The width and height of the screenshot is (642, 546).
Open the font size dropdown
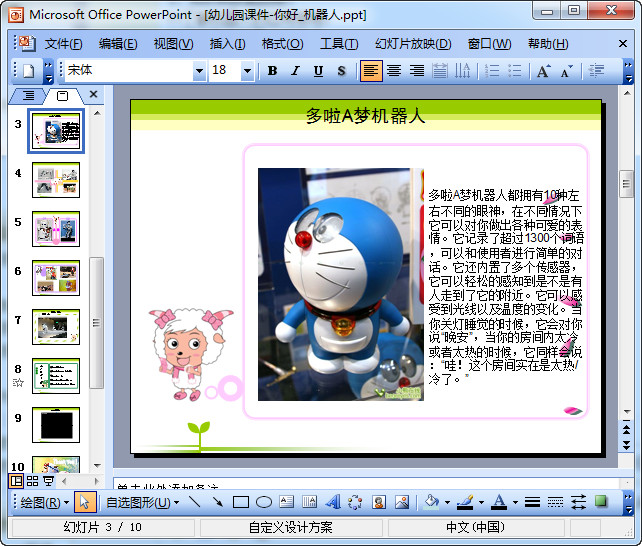[x=247, y=71]
